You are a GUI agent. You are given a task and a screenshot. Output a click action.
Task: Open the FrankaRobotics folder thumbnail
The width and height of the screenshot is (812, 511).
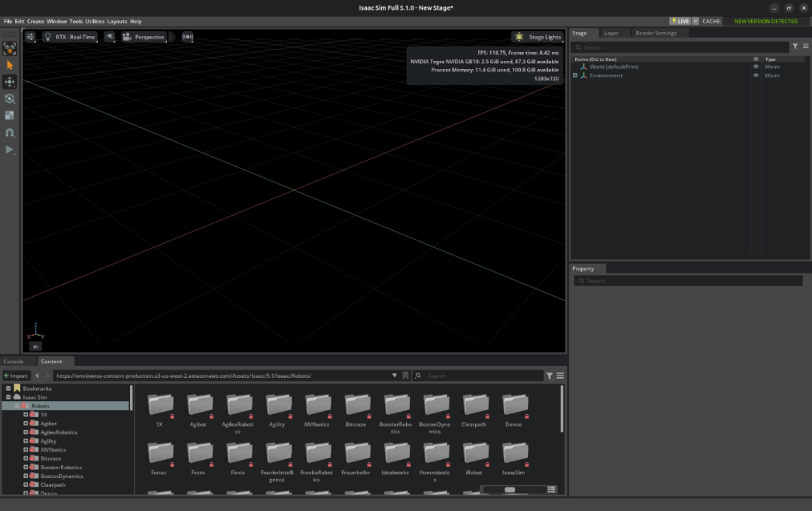click(x=317, y=452)
